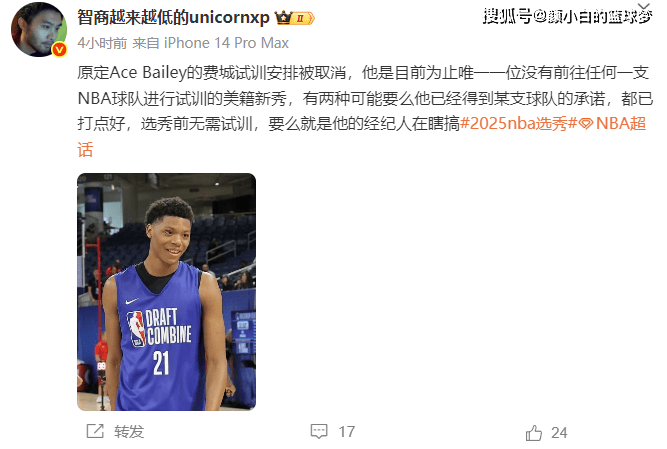Click the orange verified V badge

59,49
